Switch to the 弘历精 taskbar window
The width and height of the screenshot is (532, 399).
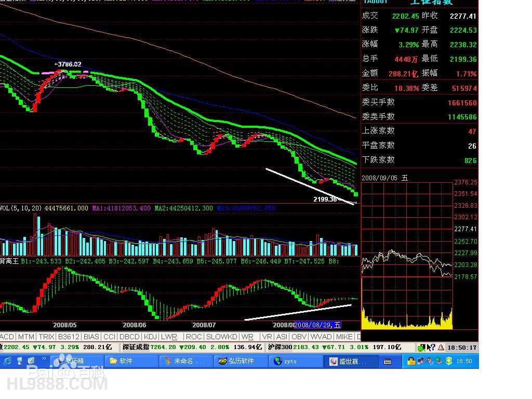(x=77, y=361)
